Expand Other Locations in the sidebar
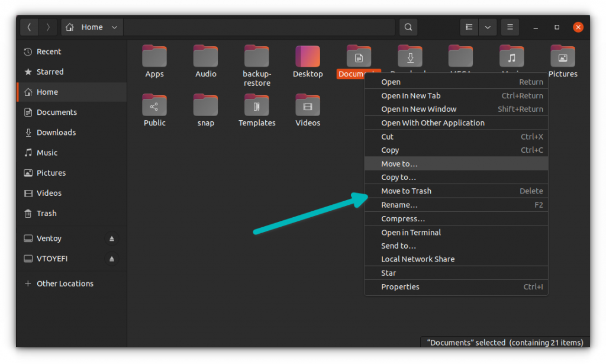Screen dimensions: 606x364 coord(65,284)
